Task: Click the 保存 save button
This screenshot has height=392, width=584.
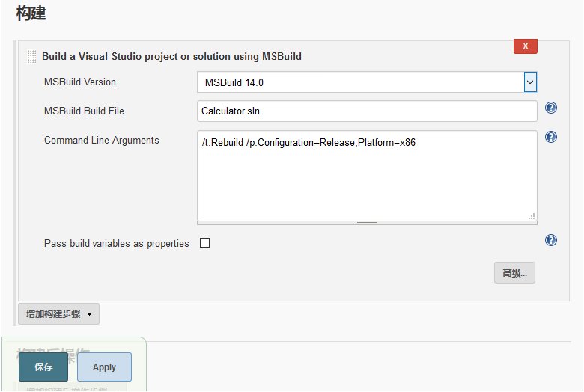Action: point(43,367)
